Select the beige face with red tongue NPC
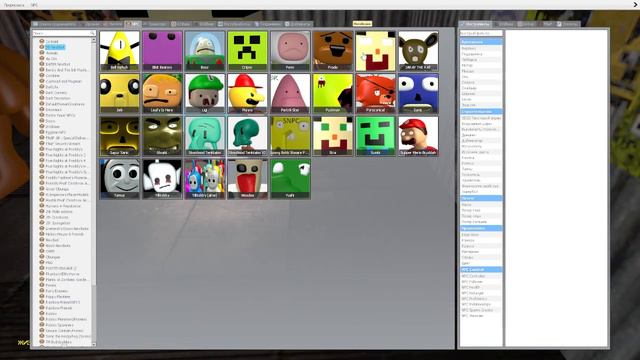The image size is (640, 360). click(x=247, y=179)
